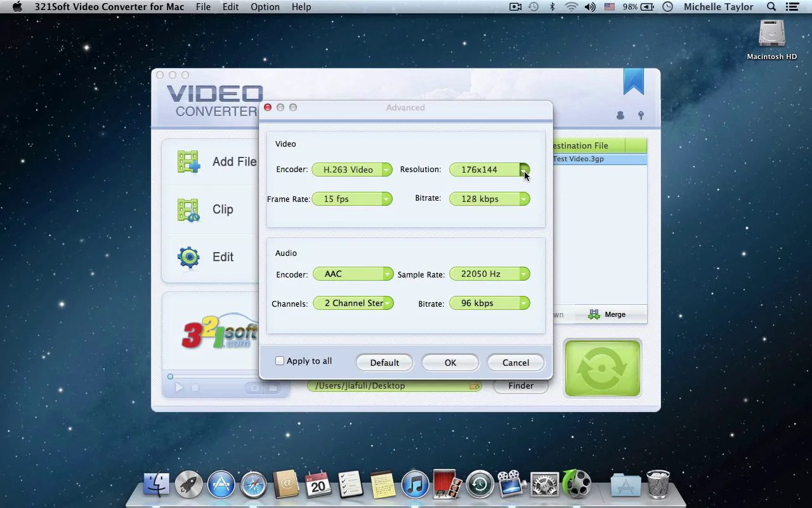Click the Wi-Fi status icon
The image size is (812, 508).
tap(571, 7)
